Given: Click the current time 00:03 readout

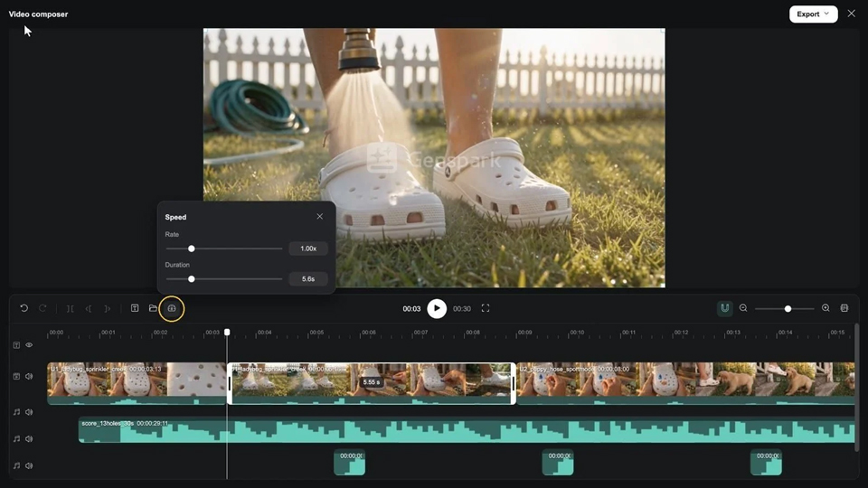Looking at the screenshot, I should tap(411, 309).
